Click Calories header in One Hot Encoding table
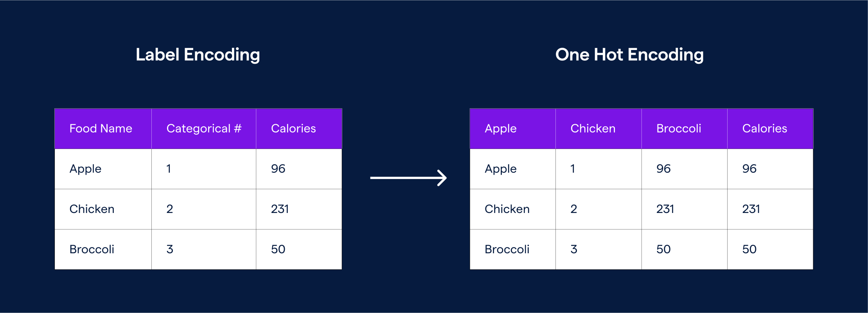The height and width of the screenshot is (313, 868). coord(764,129)
